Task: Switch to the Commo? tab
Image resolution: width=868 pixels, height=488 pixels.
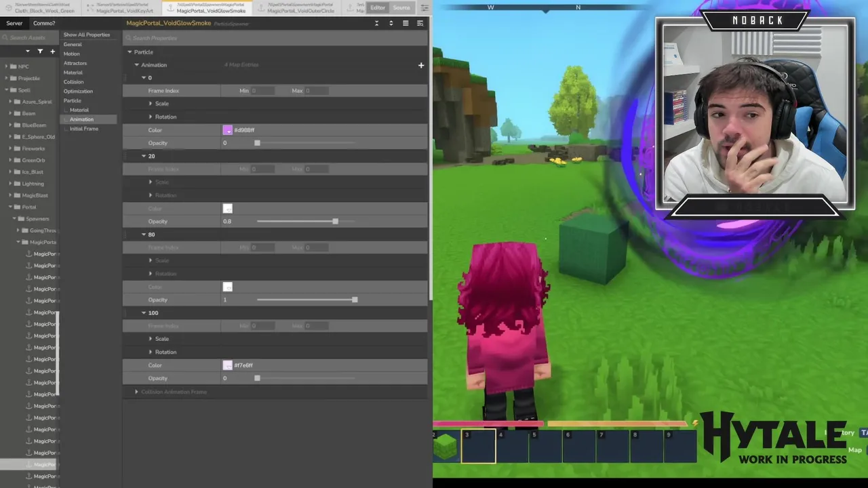Action: [x=44, y=23]
